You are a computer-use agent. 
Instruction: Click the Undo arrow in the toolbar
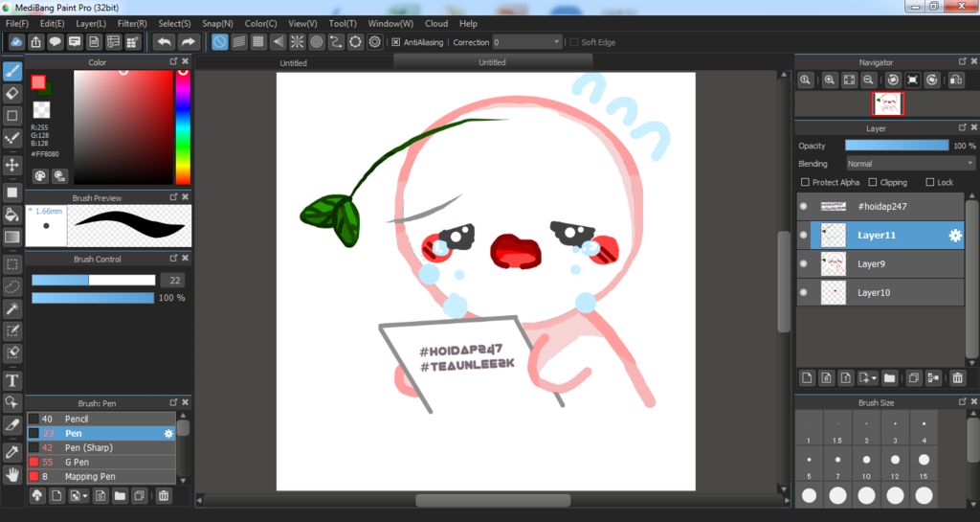pyautogui.click(x=165, y=42)
